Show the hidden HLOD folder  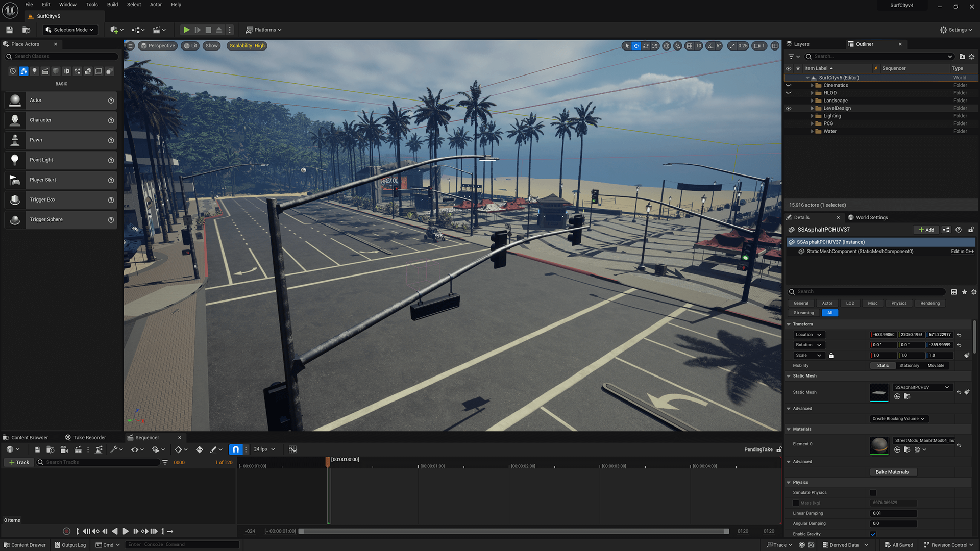click(x=788, y=93)
